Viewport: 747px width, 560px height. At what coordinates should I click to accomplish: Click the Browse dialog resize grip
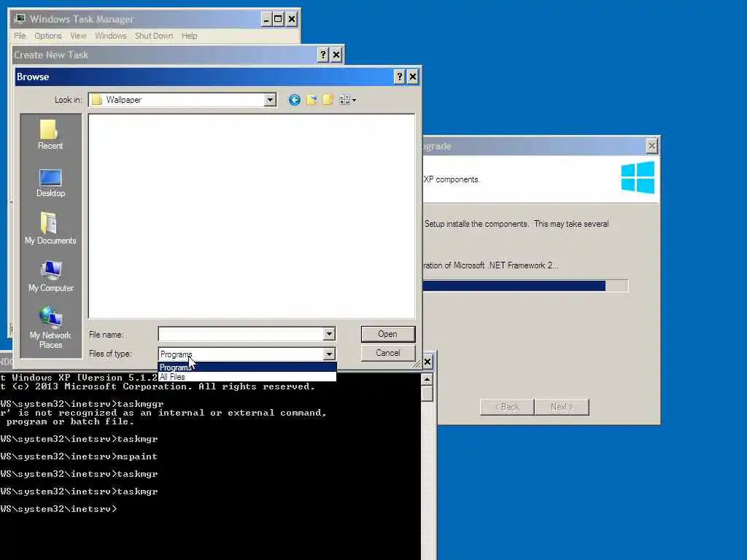417,364
